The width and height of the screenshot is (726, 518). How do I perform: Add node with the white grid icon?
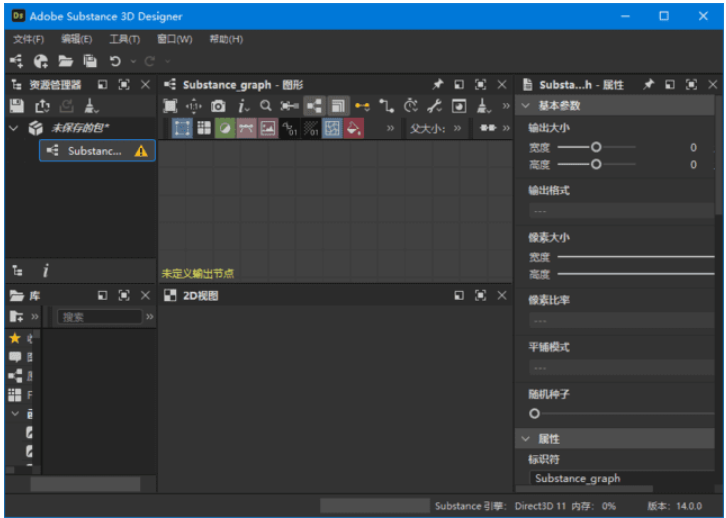pyautogui.click(x=204, y=128)
